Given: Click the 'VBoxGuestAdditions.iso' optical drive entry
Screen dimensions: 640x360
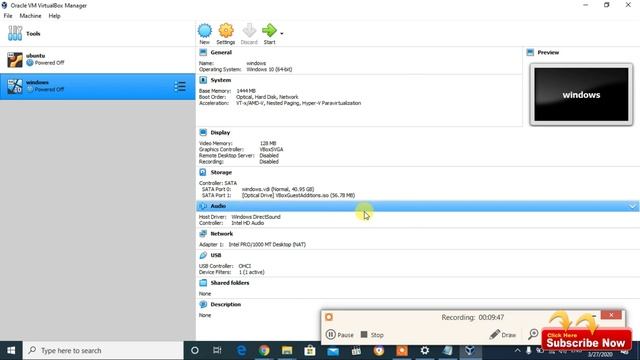Looking at the screenshot, I should (298, 196).
